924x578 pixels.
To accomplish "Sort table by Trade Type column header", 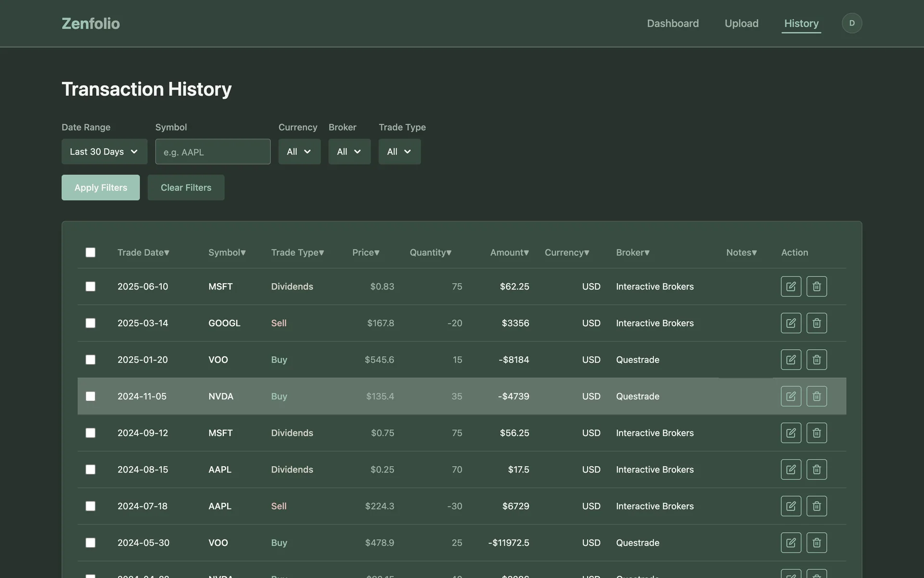I will pyautogui.click(x=297, y=252).
